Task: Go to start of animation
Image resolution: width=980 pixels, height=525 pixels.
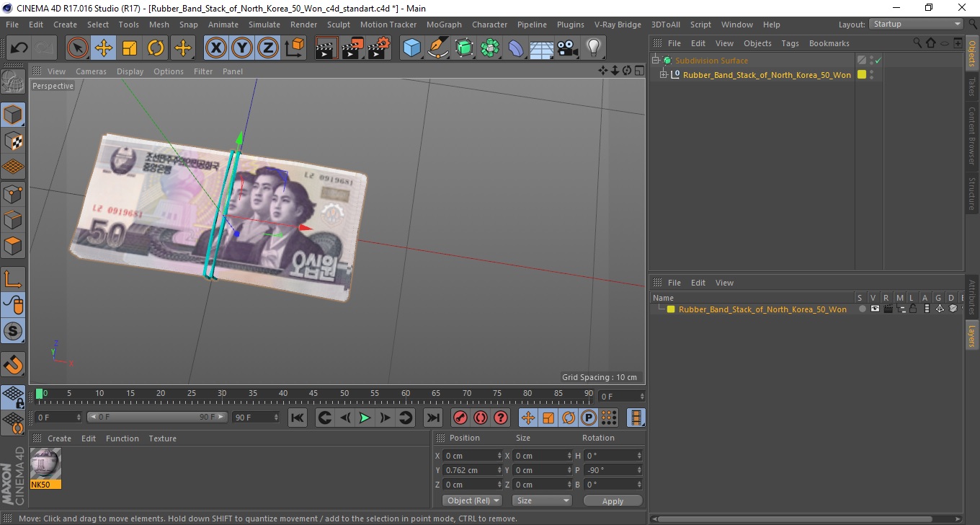Action: pyautogui.click(x=298, y=418)
